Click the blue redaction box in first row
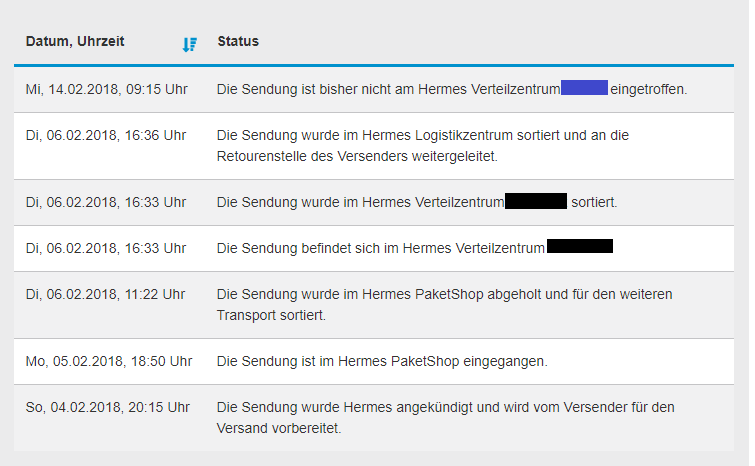 pyautogui.click(x=585, y=88)
